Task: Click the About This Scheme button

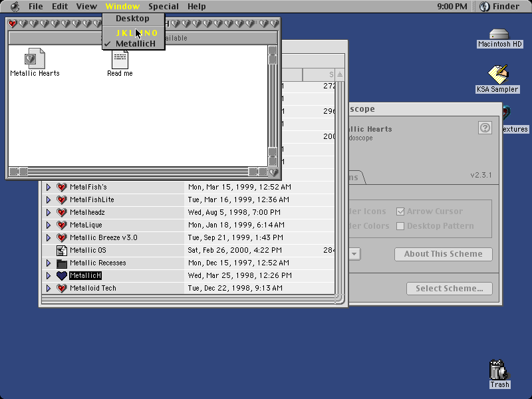Action: [443, 254]
